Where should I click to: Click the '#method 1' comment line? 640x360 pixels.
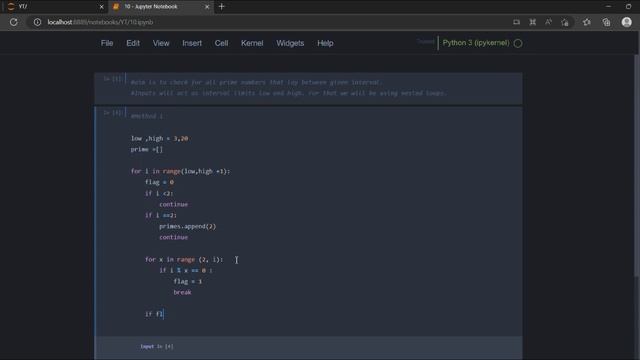(x=147, y=116)
